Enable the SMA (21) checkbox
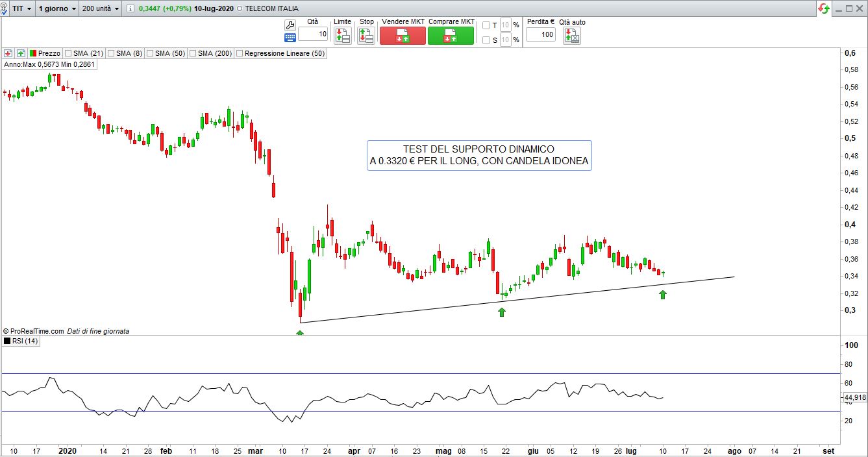Viewport: 868px width, 457px height. click(x=69, y=53)
